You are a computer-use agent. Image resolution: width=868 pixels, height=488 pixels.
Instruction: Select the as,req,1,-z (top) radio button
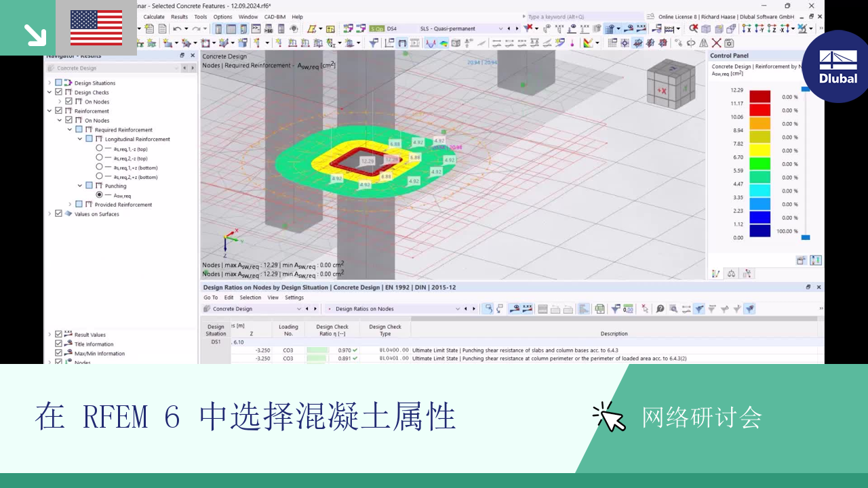99,148
